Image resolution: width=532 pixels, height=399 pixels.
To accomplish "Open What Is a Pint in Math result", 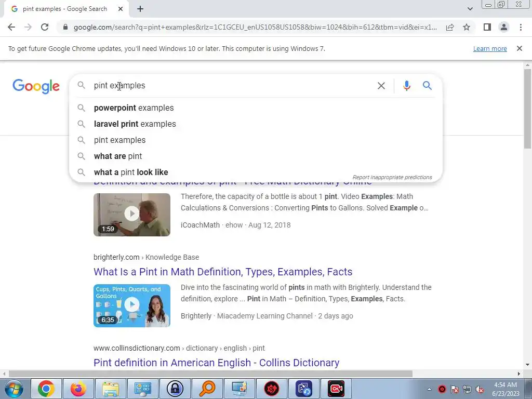I will coord(223,272).
